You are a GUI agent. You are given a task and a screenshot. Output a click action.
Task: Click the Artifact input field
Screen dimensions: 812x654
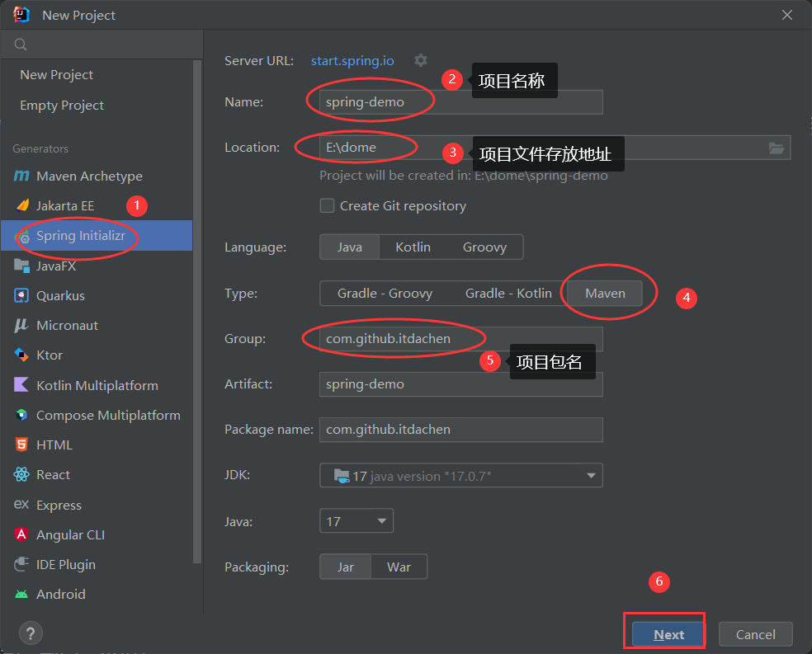tap(460, 384)
